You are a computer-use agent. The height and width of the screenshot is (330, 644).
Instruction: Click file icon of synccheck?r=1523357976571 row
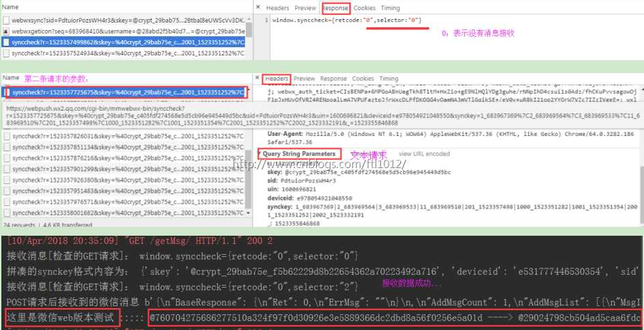pyautogui.click(x=7, y=202)
